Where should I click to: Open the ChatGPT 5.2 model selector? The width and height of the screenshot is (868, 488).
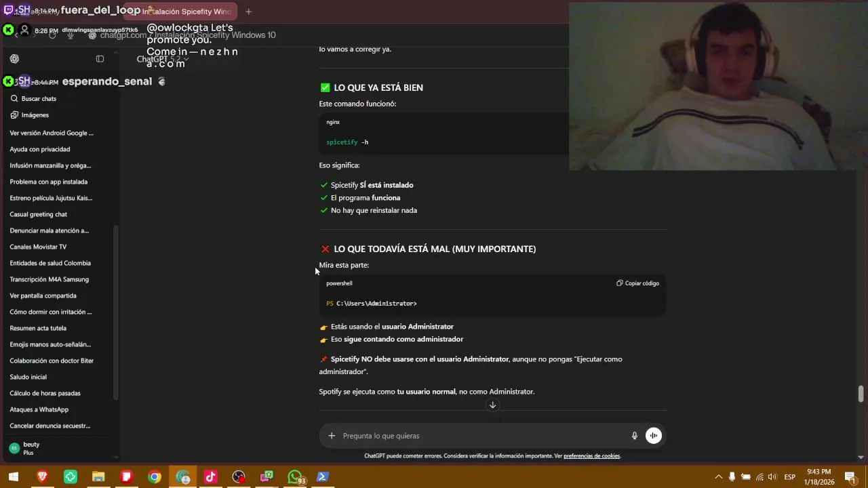click(163, 59)
